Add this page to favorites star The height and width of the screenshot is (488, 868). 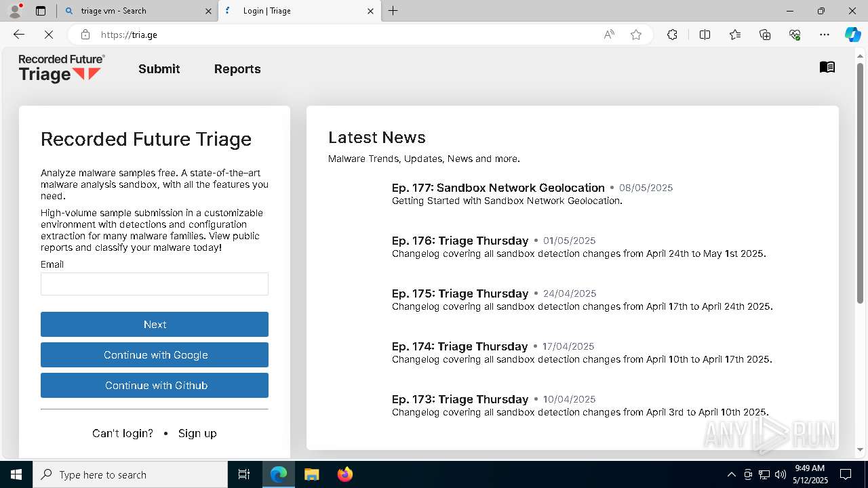(636, 35)
